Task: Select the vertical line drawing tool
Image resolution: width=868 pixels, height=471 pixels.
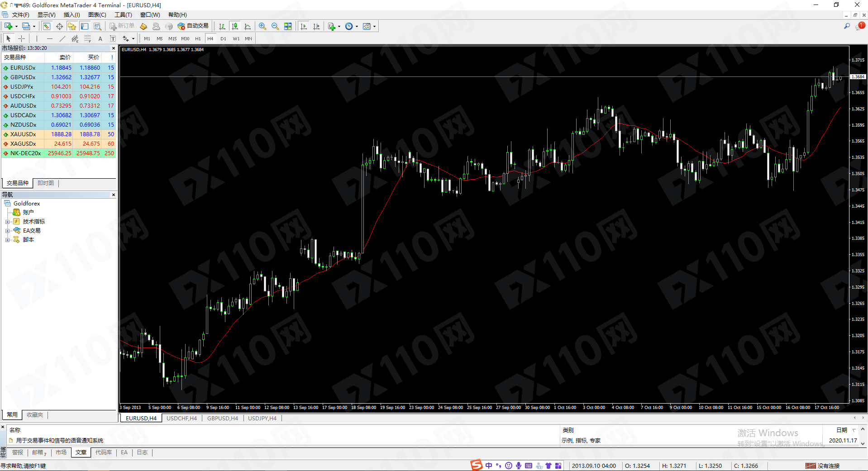Action: (37, 38)
